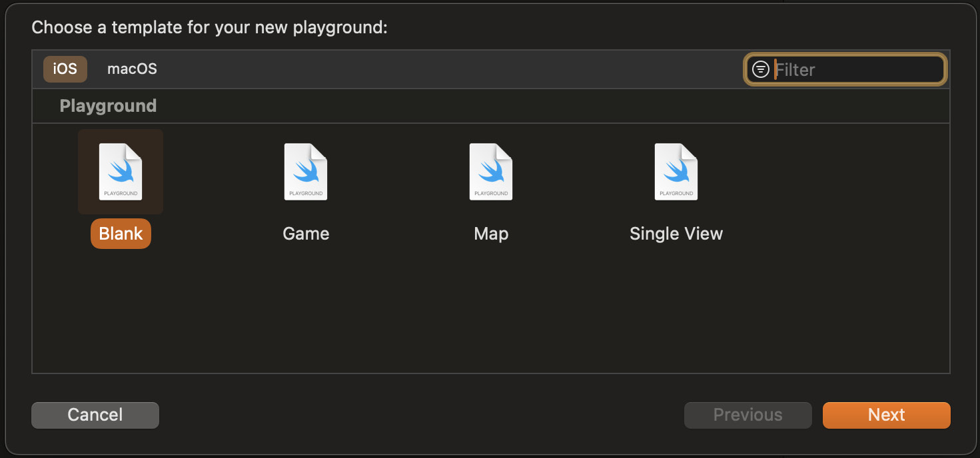Focus the Filter text field

(856, 69)
